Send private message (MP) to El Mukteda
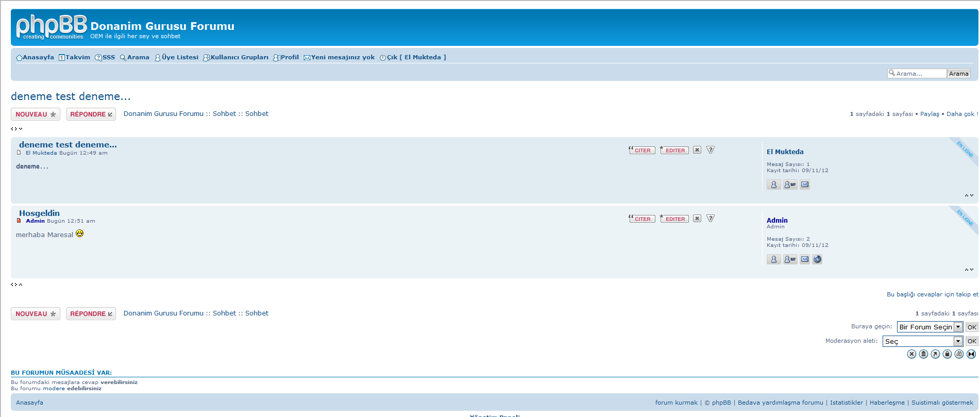980x417 pixels. pos(790,185)
